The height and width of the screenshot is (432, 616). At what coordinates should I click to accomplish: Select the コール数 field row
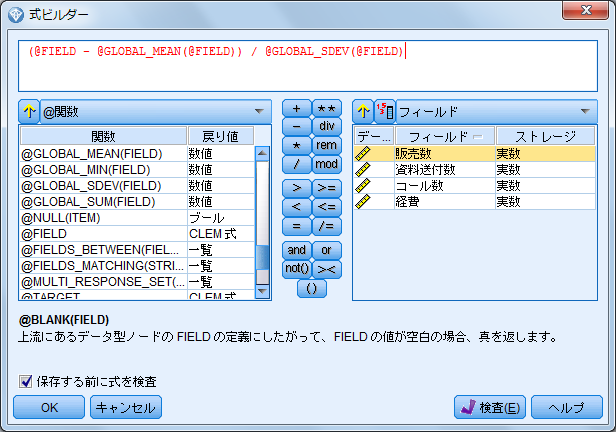[475, 186]
